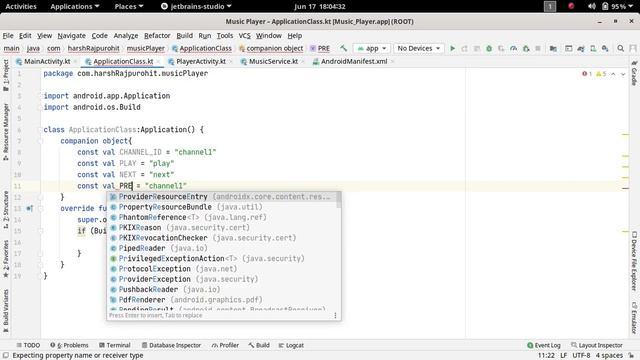The image size is (640, 360).
Task: Open the Layout Inspector
Action: (597, 345)
